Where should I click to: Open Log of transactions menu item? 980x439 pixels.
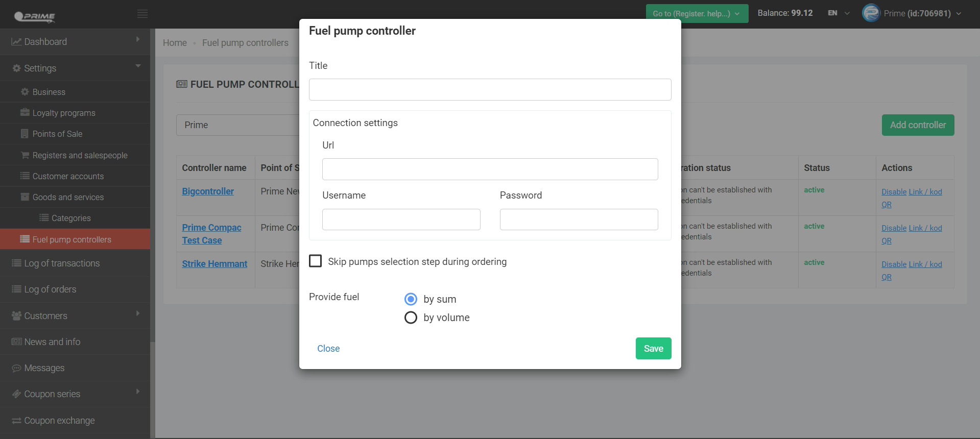[x=62, y=263]
